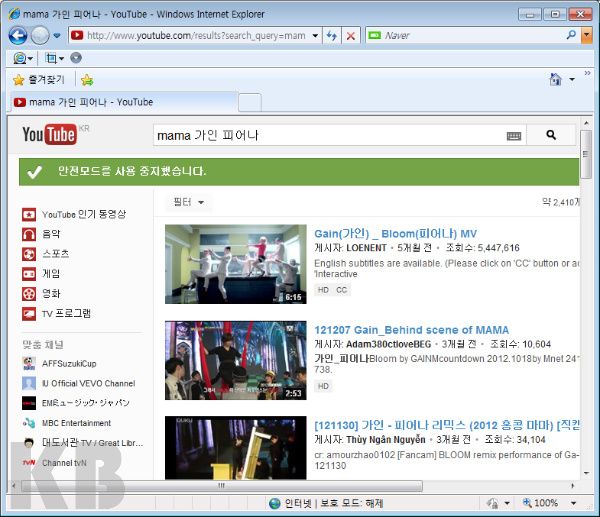Viewport: 600px width, 517px height.
Task: Click the Gain Bloom MV video thumbnail
Action: [x=236, y=264]
